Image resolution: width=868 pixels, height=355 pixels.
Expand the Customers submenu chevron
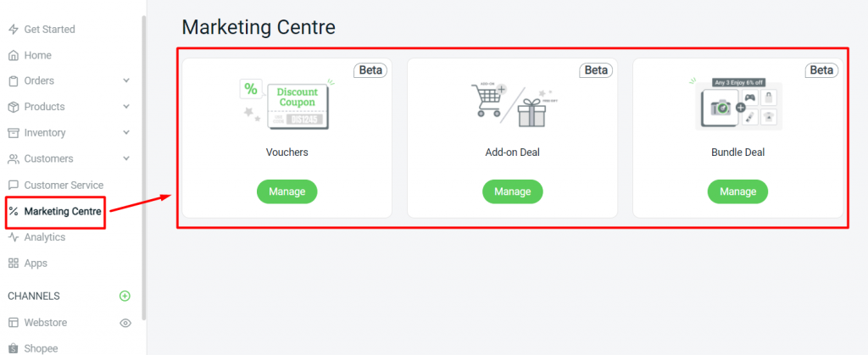(x=126, y=158)
